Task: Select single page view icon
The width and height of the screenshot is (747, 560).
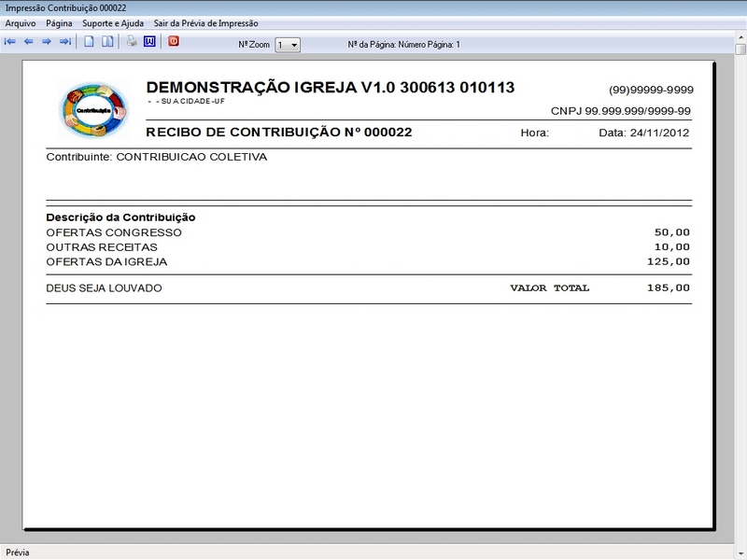Action: click(89, 41)
